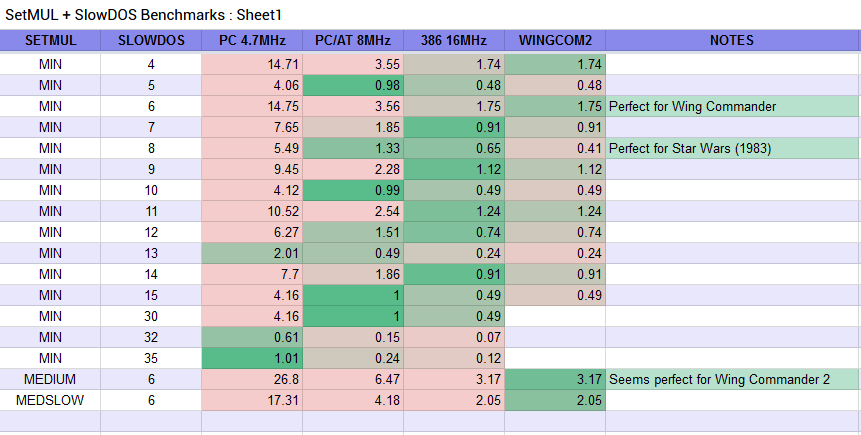Select the SETMUL column header
This screenshot has height=435, width=861.
tap(50, 41)
